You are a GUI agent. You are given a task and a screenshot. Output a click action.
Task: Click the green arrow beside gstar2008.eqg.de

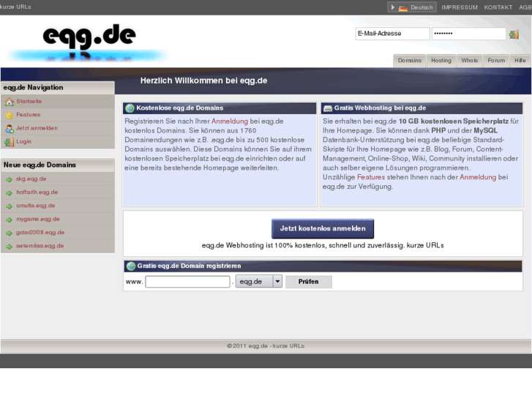10,233
